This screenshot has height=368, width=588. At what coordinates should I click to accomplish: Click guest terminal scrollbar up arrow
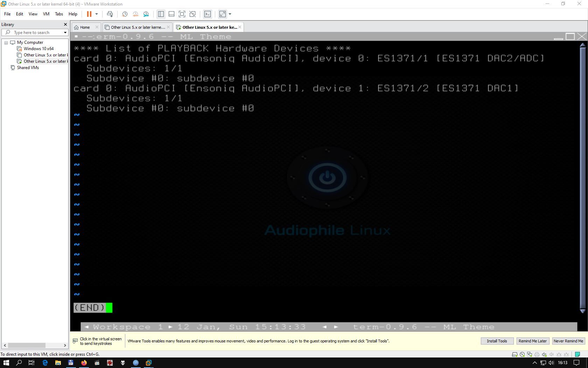click(x=582, y=45)
